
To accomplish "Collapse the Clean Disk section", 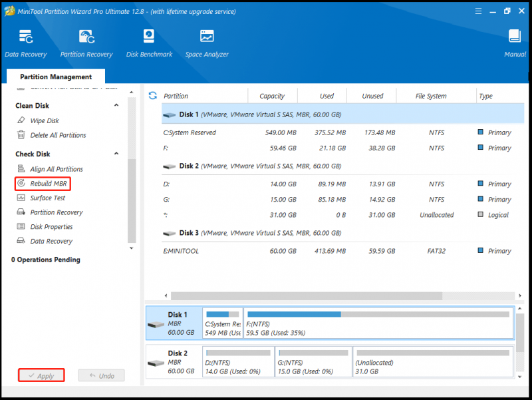I will (x=116, y=105).
